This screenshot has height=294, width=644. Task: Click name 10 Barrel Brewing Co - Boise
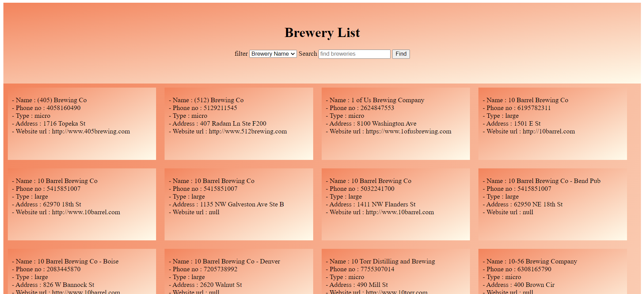click(x=78, y=261)
